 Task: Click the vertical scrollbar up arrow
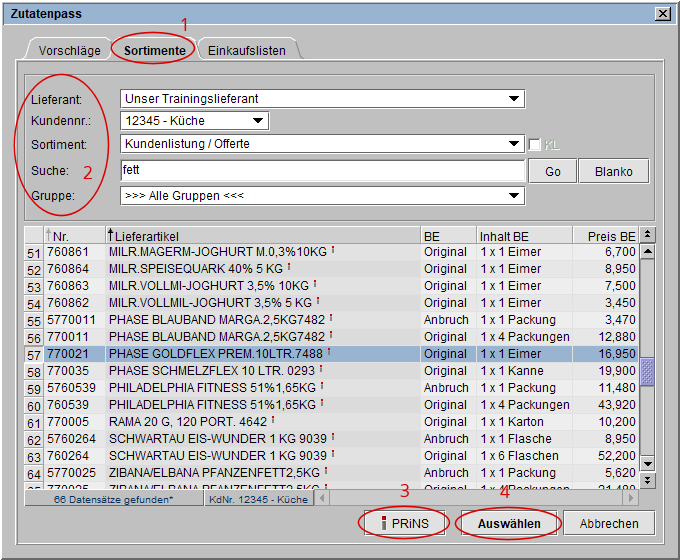[x=647, y=252]
